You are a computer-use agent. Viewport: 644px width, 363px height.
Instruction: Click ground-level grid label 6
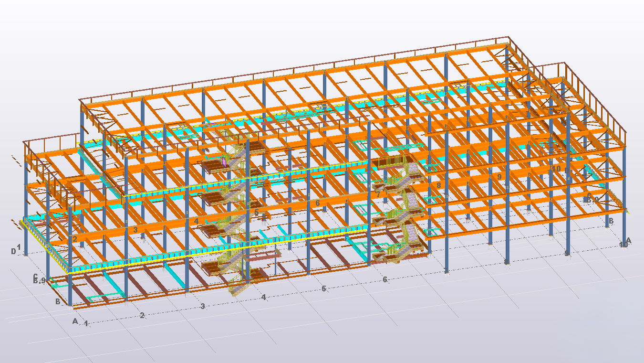click(384, 279)
